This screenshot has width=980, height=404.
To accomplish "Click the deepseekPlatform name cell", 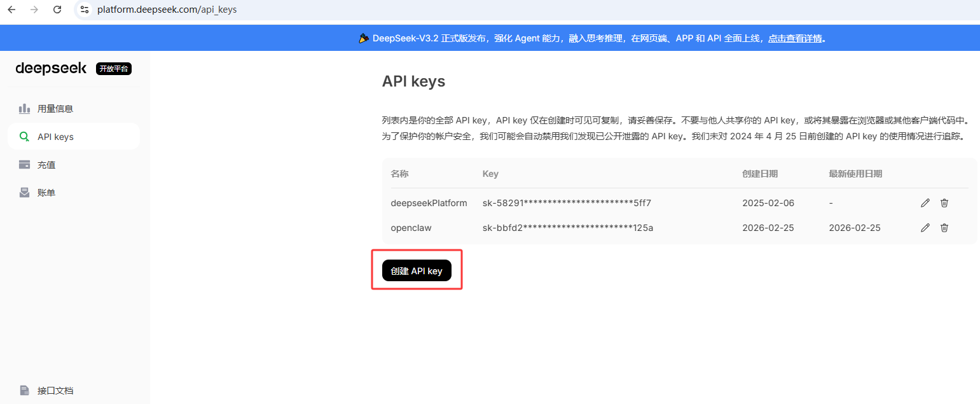I will pos(429,203).
